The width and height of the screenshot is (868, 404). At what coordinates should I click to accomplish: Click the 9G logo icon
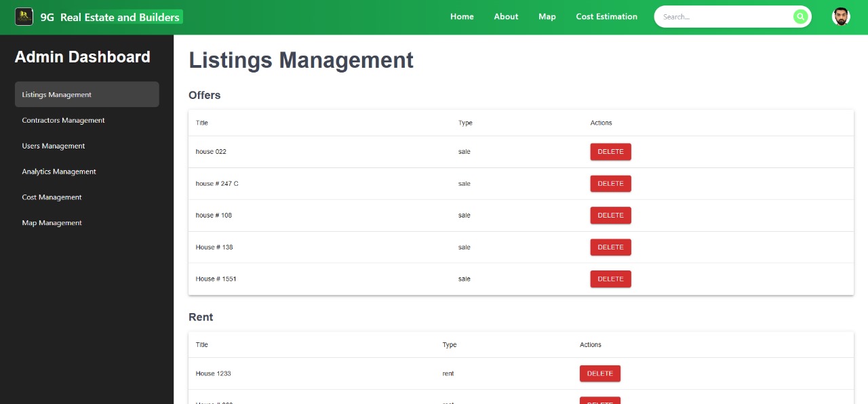24,17
